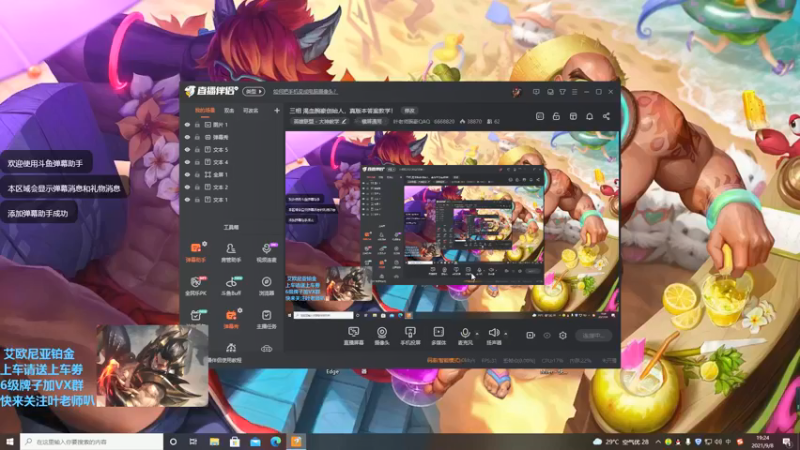Click the start streaming button
Screen dimensions: 800x450
tap(594, 336)
